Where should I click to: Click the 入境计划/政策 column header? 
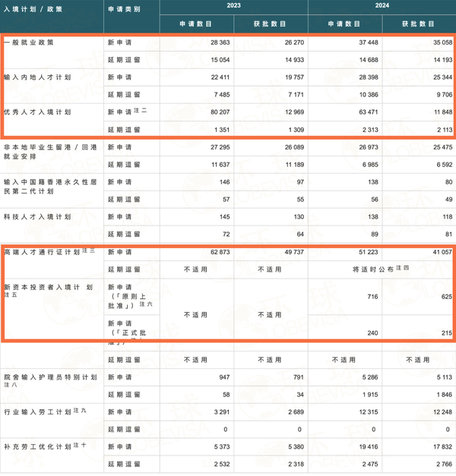click(33, 9)
